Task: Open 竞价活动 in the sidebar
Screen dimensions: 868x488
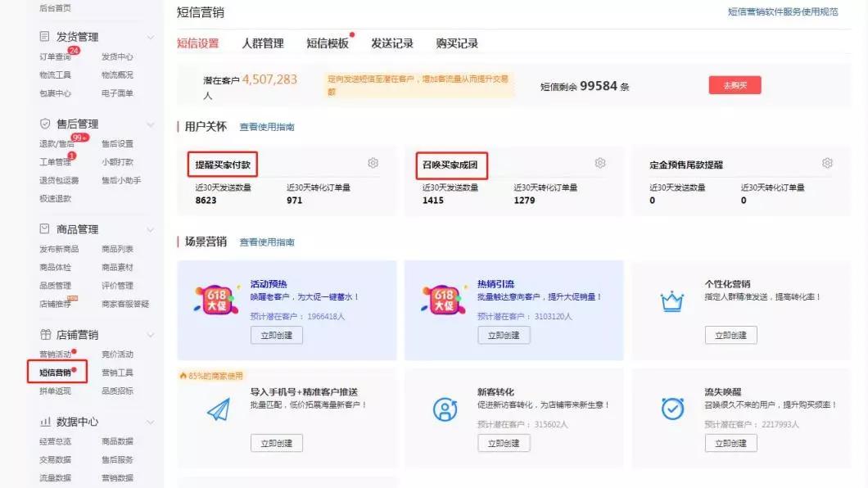Action: point(117,354)
